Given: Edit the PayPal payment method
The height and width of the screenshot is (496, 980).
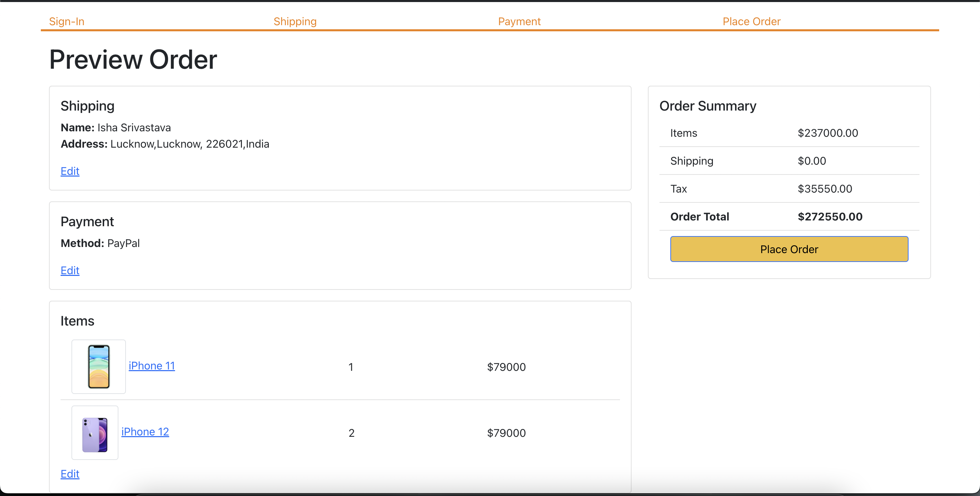Looking at the screenshot, I should point(70,270).
